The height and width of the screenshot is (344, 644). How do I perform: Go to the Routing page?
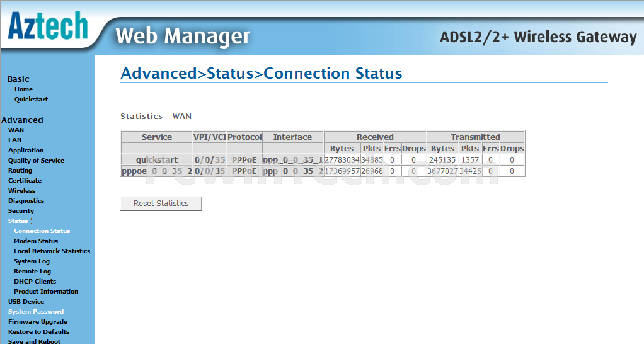[x=20, y=170]
